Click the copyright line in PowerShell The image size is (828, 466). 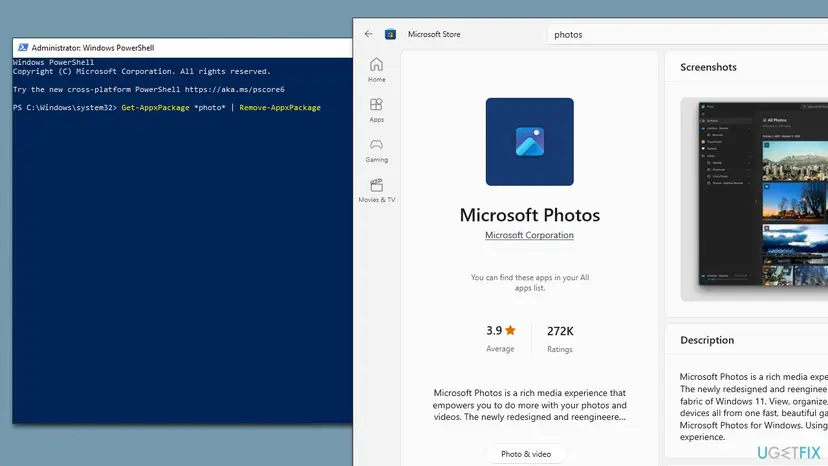(142, 71)
